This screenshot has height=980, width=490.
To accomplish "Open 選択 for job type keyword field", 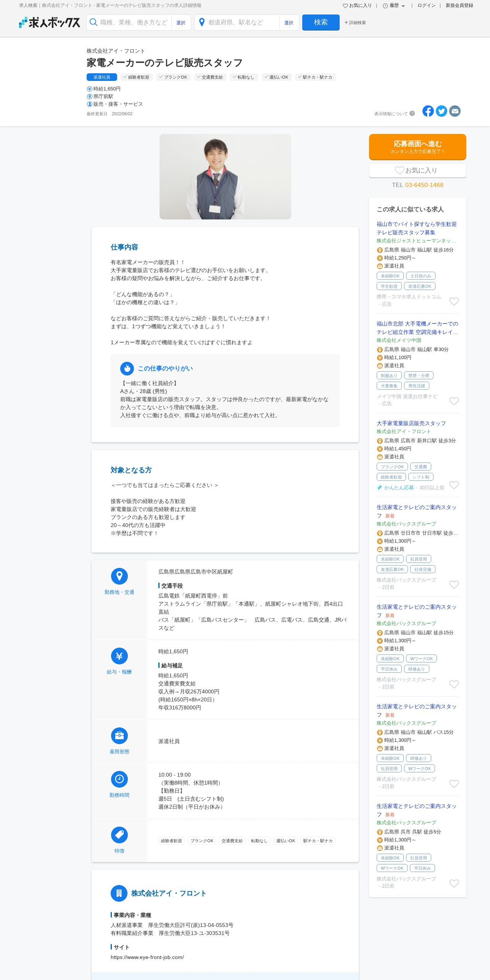I will [x=181, y=23].
